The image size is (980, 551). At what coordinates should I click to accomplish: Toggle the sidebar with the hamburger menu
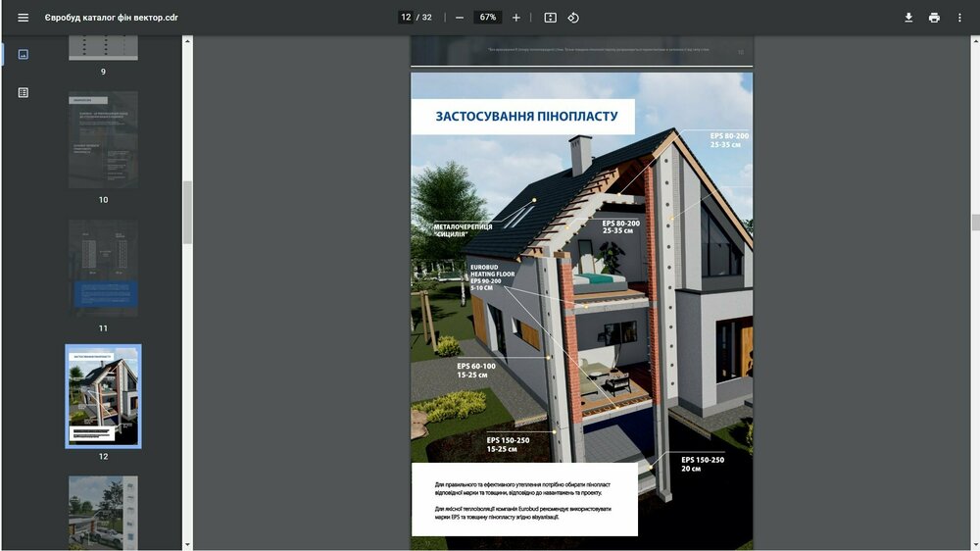pyautogui.click(x=23, y=18)
